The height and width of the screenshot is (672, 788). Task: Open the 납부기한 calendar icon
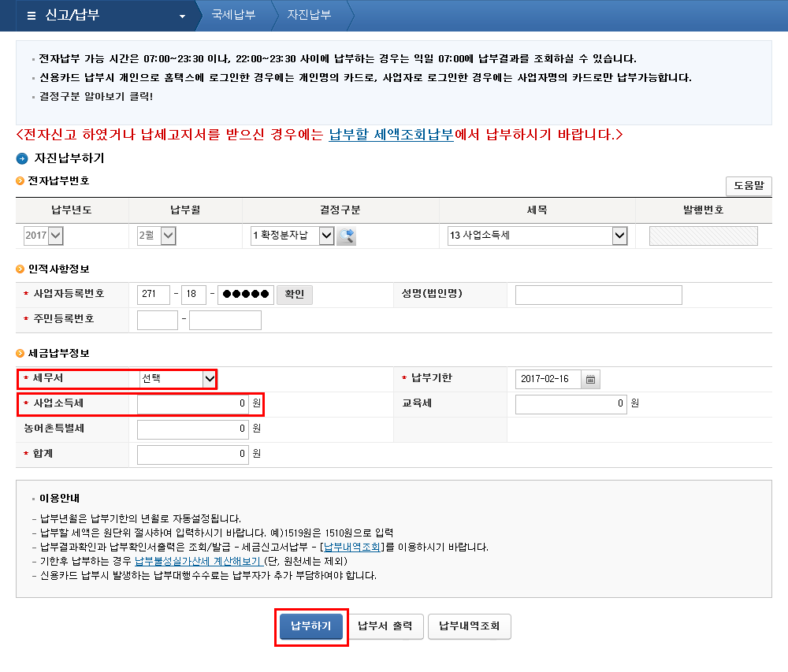pyautogui.click(x=590, y=379)
